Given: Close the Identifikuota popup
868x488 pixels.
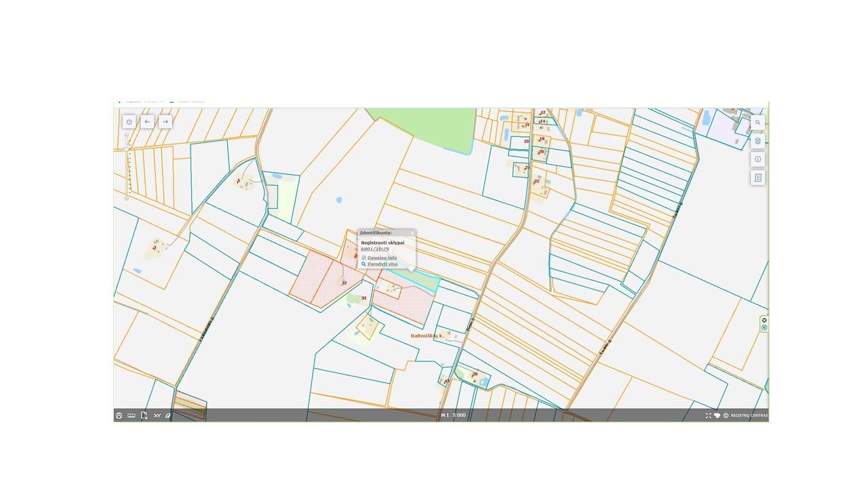Looking at the screenshot, I should (x=412, y=232).
